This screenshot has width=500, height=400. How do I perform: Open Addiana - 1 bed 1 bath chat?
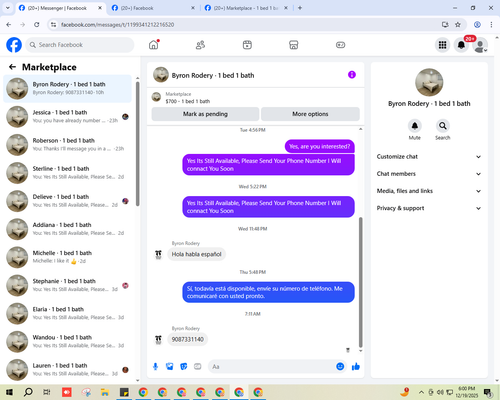click(68, 229)
